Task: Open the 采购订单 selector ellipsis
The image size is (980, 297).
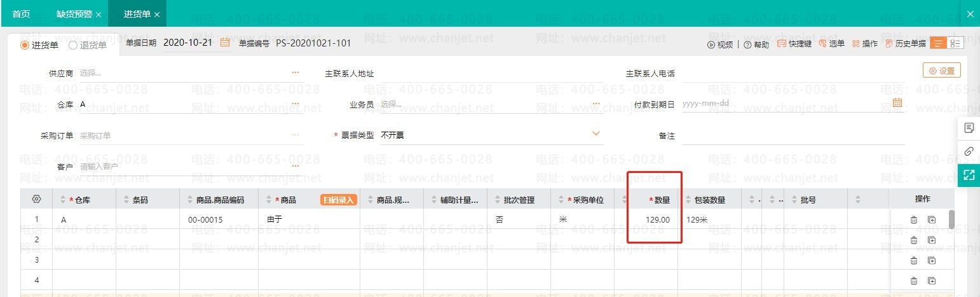Action: point(296,135)
